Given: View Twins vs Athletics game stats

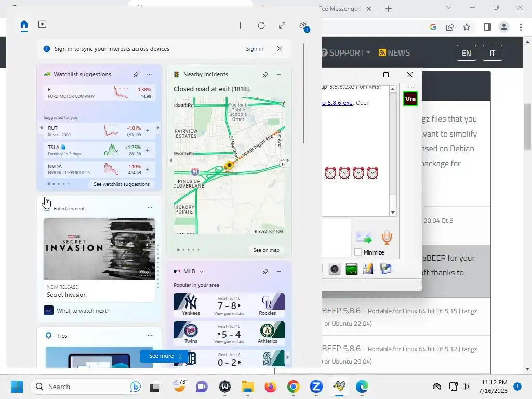Looking at the screenshot, I should point(229,342).
